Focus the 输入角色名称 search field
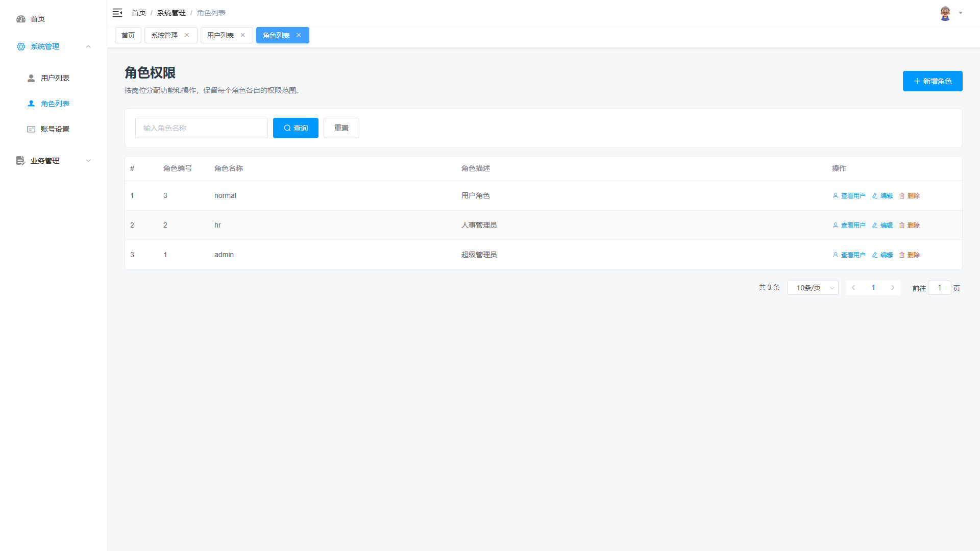The height and width of the screenshot is (551, 980). click(x=202, y=128)
